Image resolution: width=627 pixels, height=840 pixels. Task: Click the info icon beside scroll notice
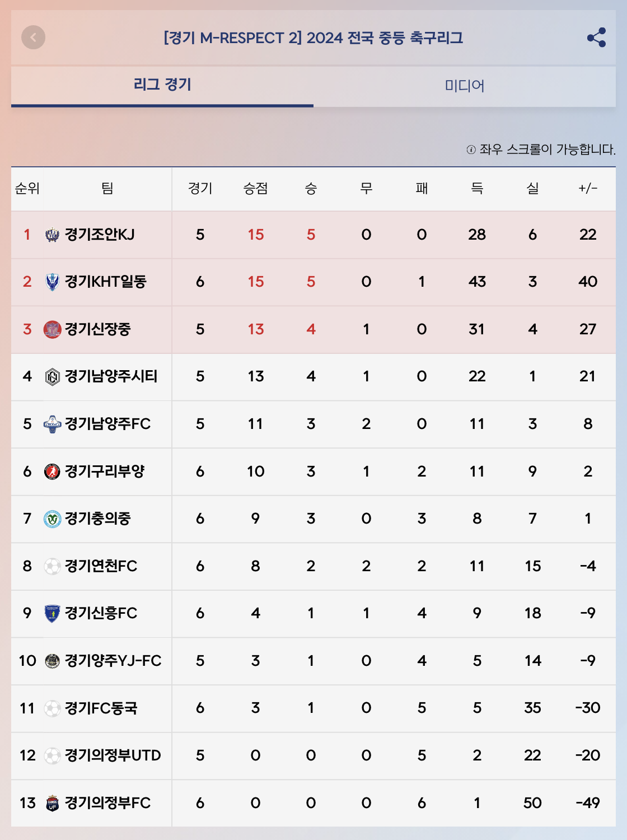(x=471, y=150)
